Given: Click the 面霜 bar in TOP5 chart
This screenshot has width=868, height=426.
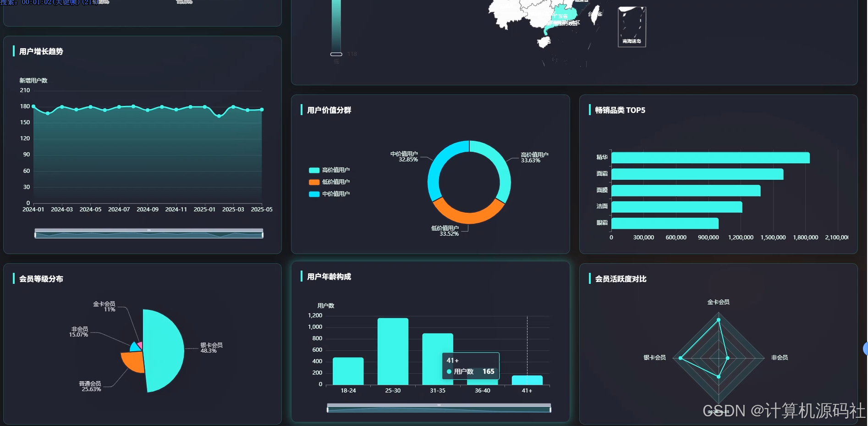Looking at the screenshot, I should 697,174.
